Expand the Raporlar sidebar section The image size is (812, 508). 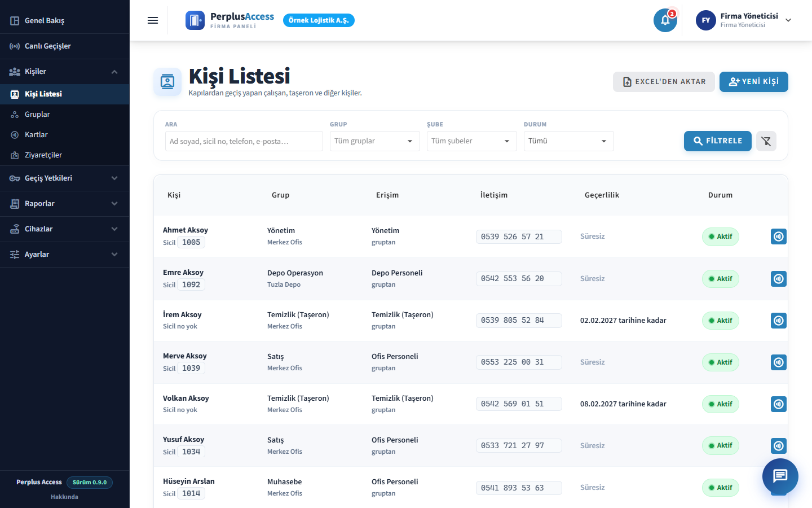tap(65, 204)
